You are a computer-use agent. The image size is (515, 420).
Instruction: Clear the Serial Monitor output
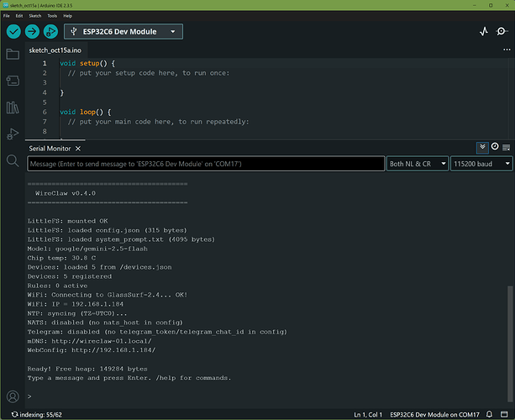pos(507,148)
